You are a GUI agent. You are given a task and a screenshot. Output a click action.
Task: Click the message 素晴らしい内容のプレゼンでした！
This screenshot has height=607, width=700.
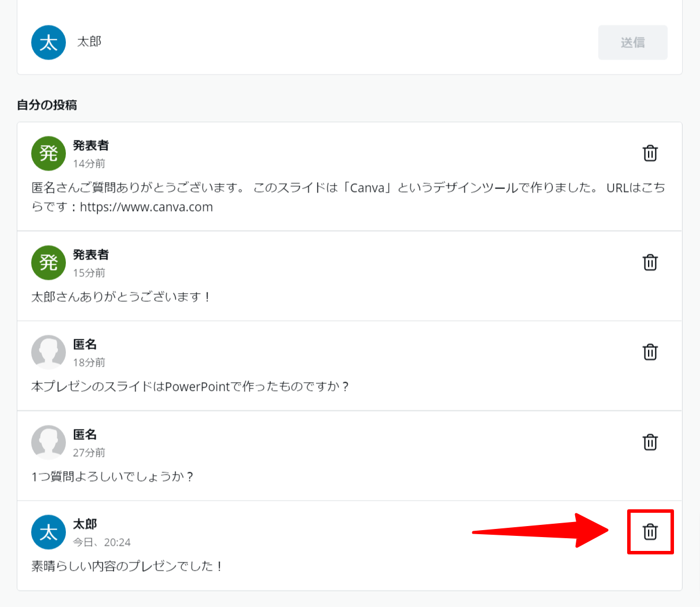pos(128,566)
